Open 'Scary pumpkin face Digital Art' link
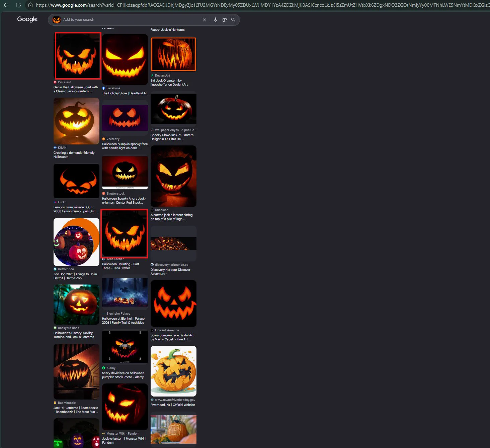490x448 pixels. [x=172, y=337]
